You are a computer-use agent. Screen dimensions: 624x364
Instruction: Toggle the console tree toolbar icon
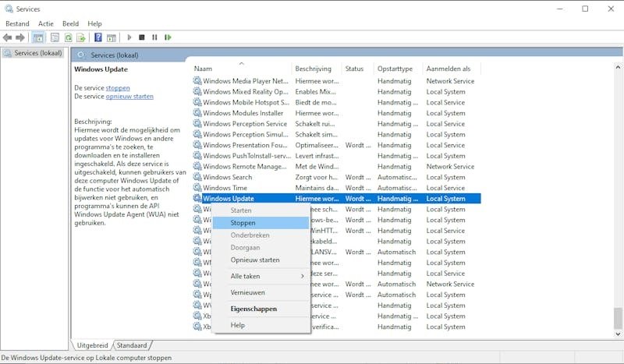[x=38, y=37]
